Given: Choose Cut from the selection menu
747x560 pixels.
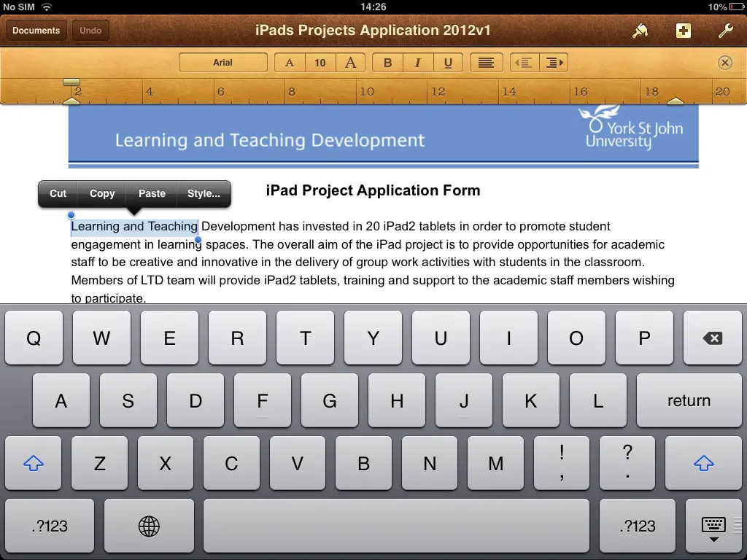Looking at the screenshot, I should (x=58, y=193).
